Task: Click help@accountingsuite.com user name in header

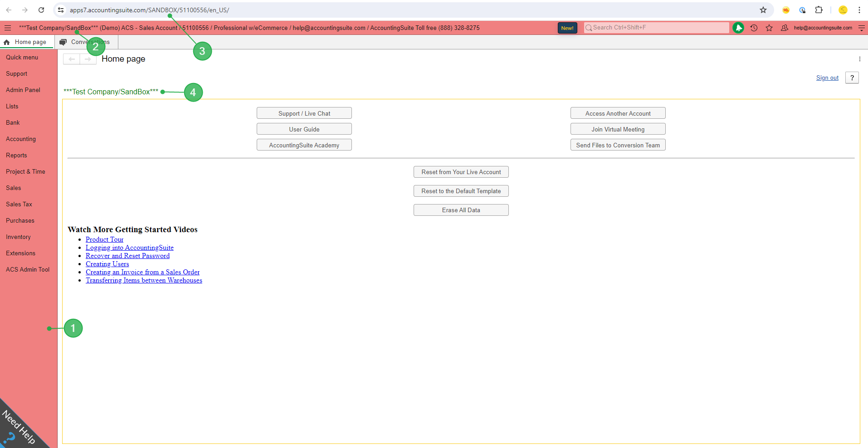Action: [823, 28]
